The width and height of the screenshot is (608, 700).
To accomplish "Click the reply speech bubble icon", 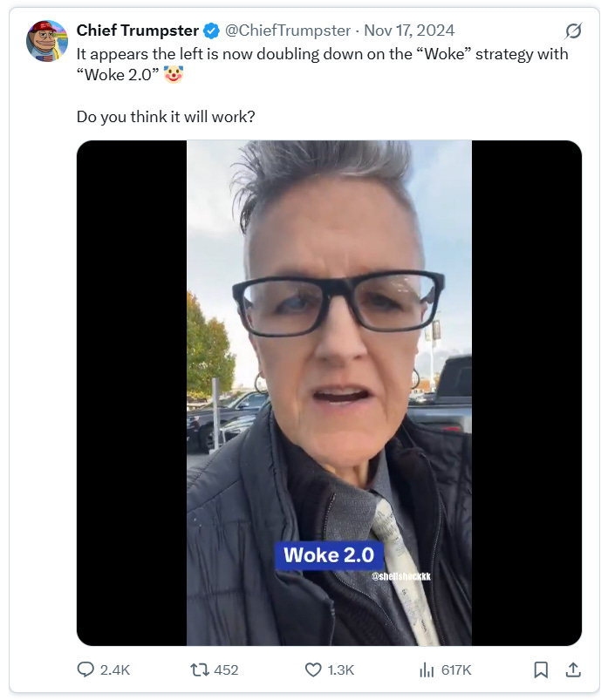I will pos(85,669).
